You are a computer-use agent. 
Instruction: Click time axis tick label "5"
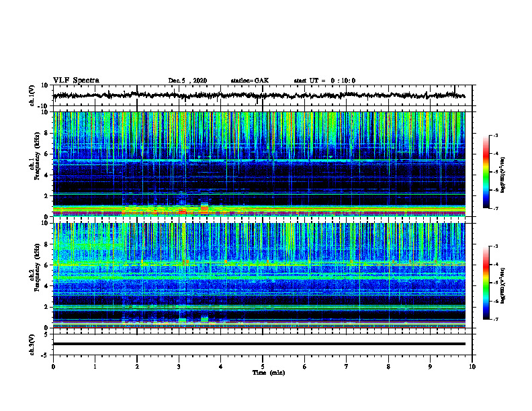(263, 367)
